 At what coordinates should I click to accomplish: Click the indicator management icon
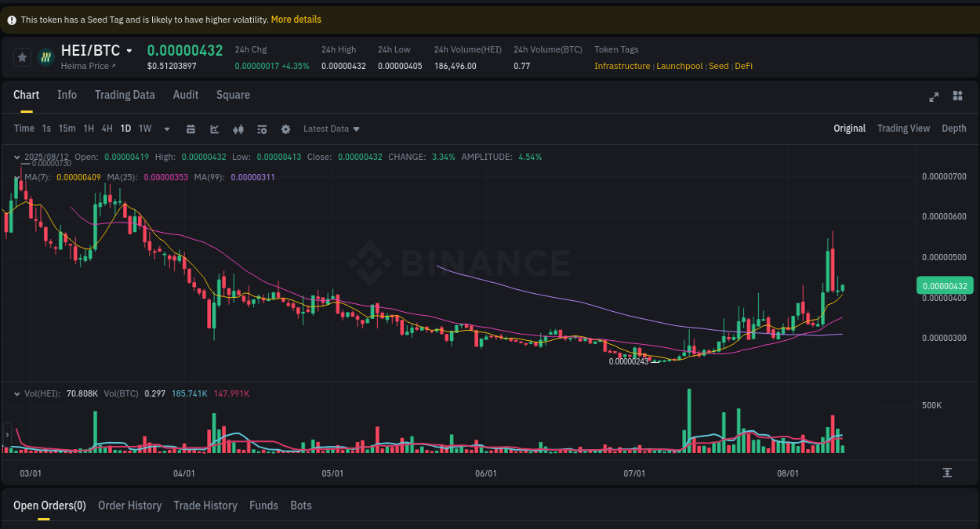[x=261, y=129]
